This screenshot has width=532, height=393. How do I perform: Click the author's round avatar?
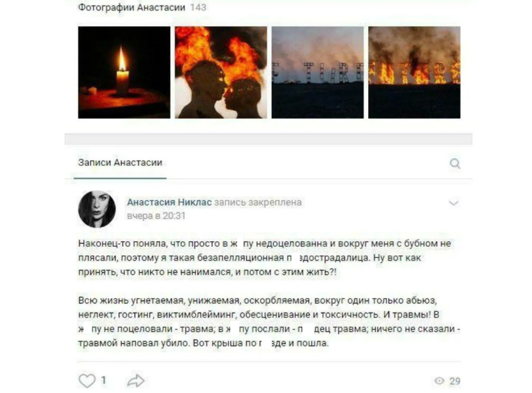point(97,209)
